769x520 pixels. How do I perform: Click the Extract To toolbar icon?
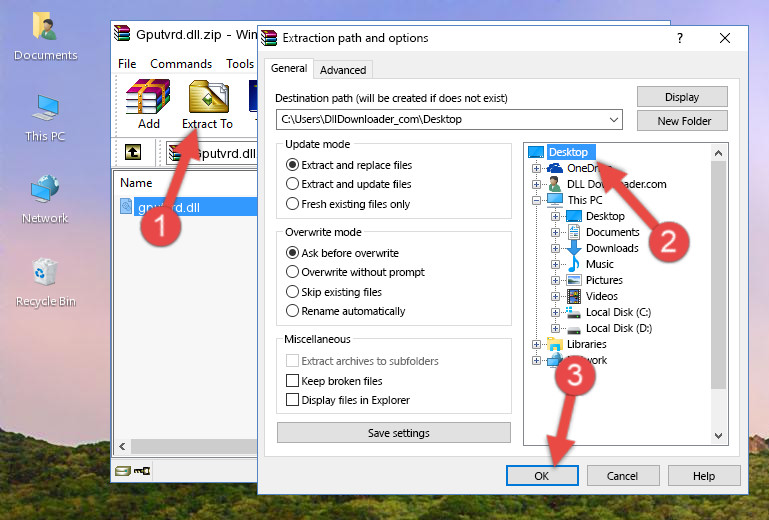click(207, 104)
